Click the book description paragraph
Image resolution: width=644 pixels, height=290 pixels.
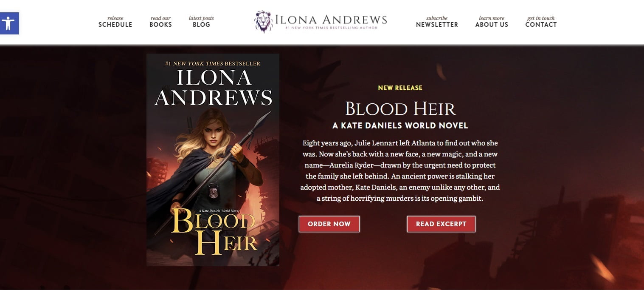coord(400,171)
